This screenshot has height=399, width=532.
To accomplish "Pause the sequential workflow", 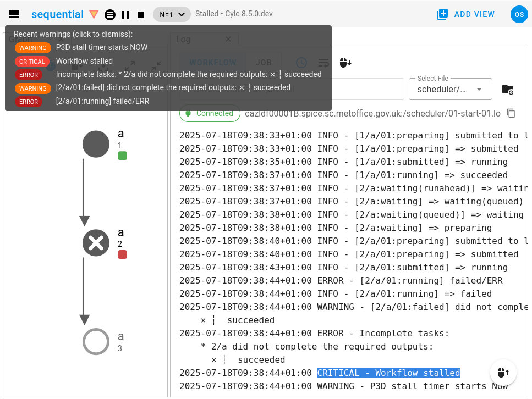I will tap(125, 15).
